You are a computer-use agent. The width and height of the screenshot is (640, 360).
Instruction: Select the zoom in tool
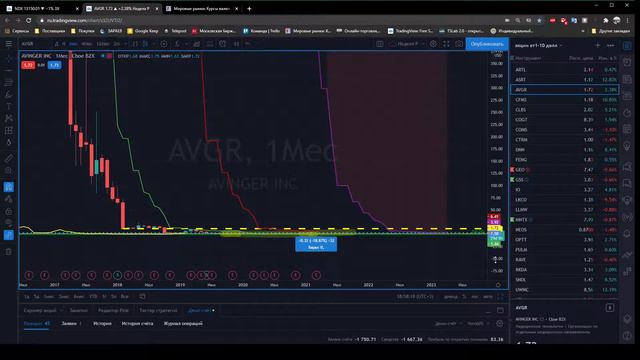(9, 170)
